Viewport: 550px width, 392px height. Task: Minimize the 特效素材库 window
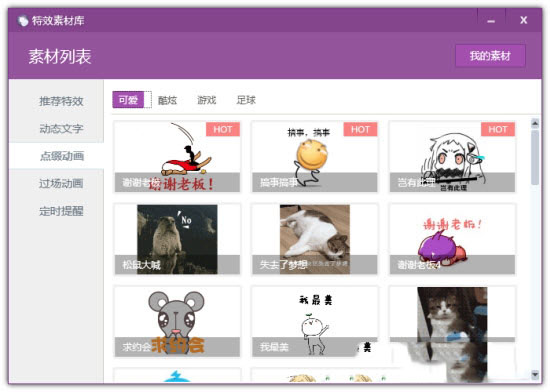pyautogui.click(x=491, y=20)
